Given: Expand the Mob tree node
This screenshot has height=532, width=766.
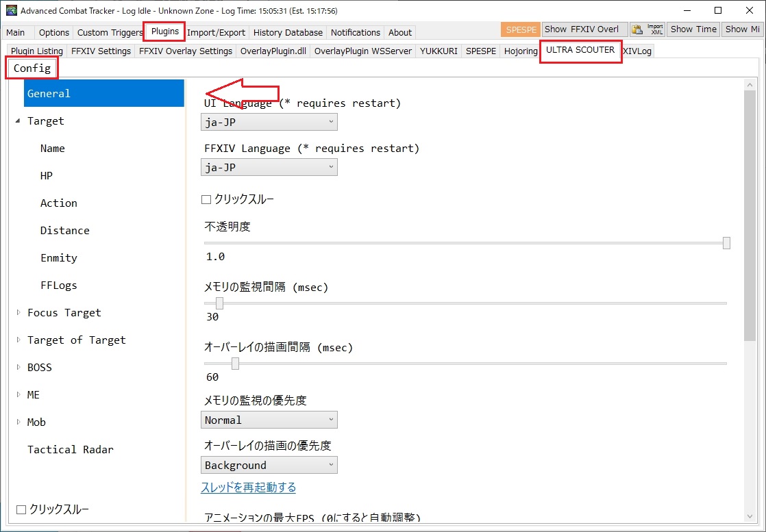Looking at the screenshot, I should tap(18, 422).
